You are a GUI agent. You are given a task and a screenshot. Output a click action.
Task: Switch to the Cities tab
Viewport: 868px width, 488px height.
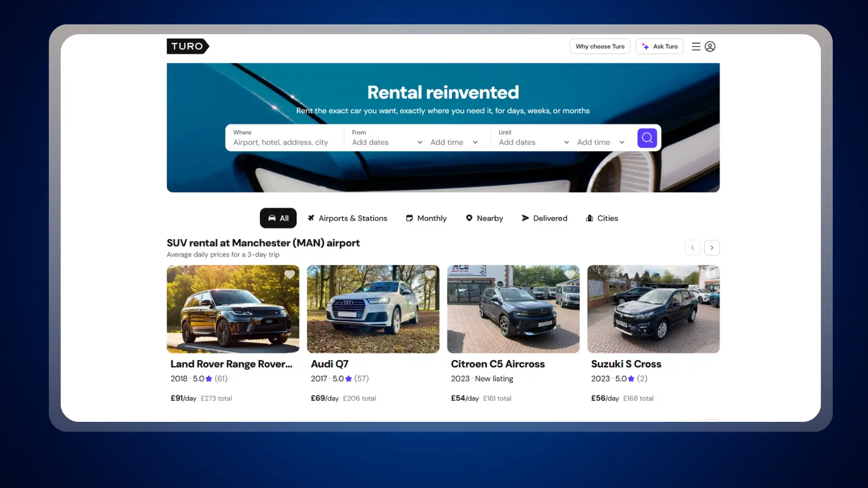pos(602,218)
